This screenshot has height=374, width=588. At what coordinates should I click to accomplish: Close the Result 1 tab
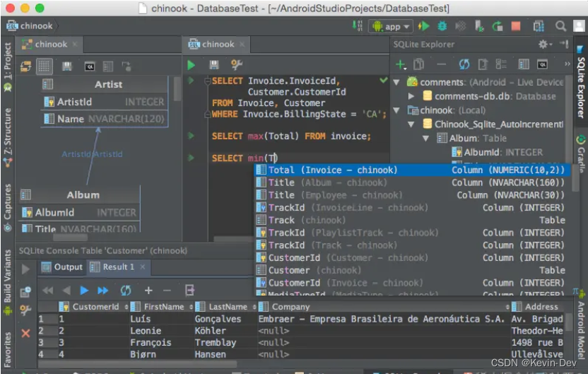(143, 267)
